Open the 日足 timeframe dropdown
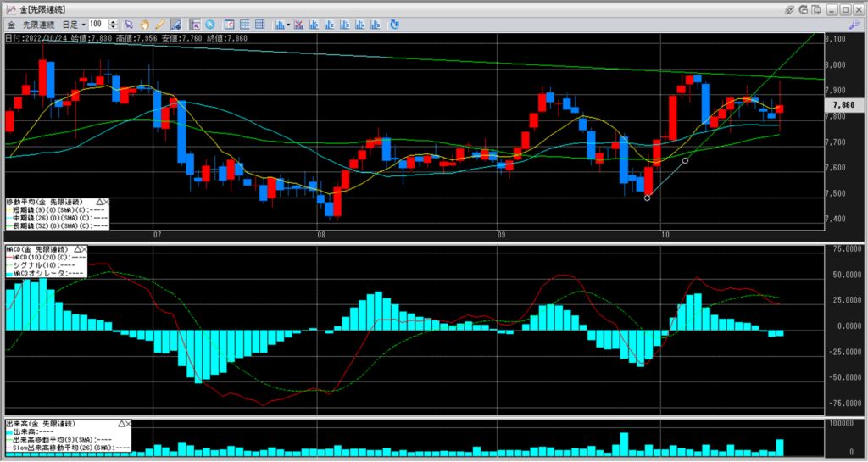 tap(74, 25)
